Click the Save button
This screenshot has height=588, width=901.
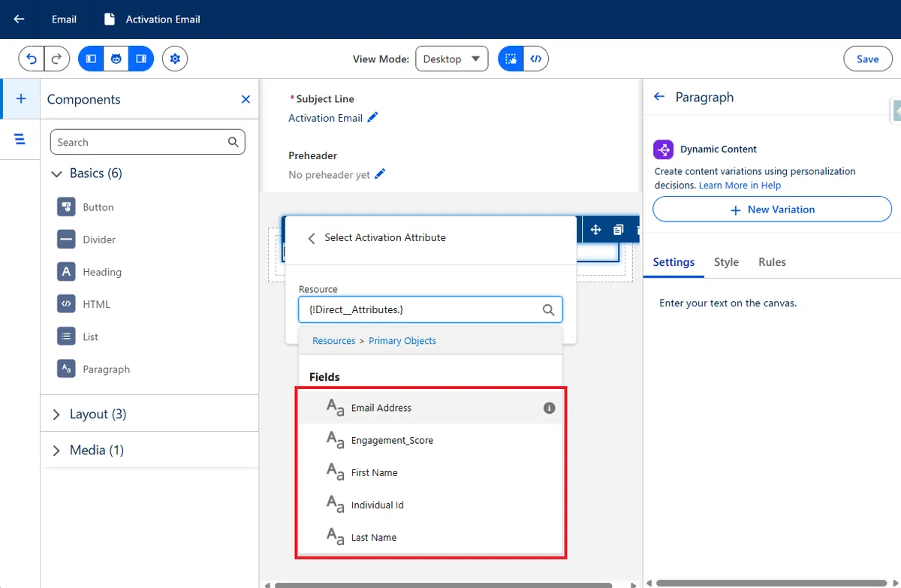(867, 59)
